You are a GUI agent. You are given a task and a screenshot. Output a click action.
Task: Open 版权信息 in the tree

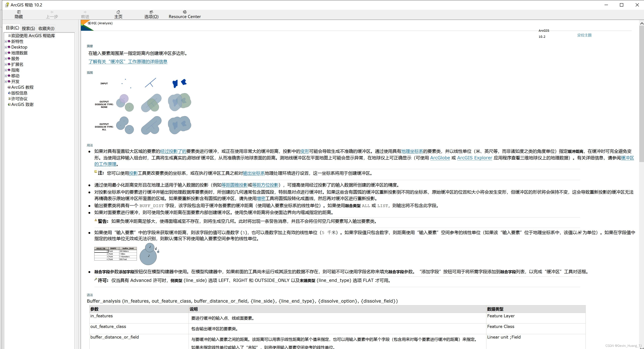19,93
